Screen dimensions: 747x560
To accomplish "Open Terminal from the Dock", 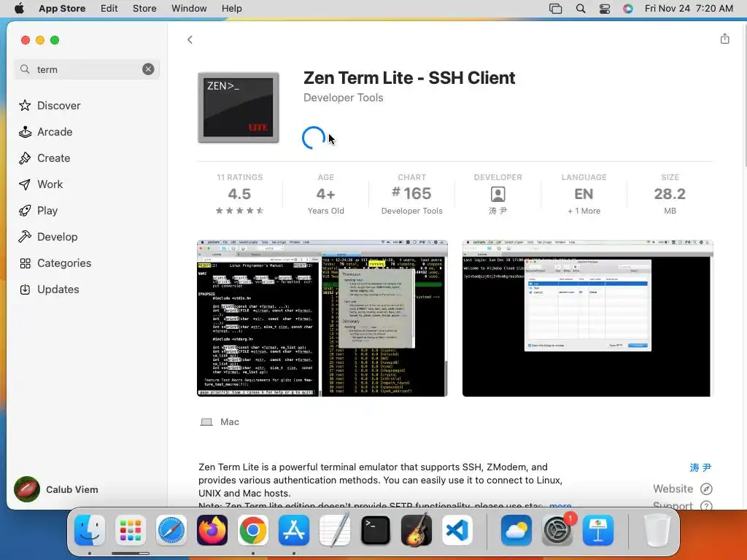I will 376,530.
